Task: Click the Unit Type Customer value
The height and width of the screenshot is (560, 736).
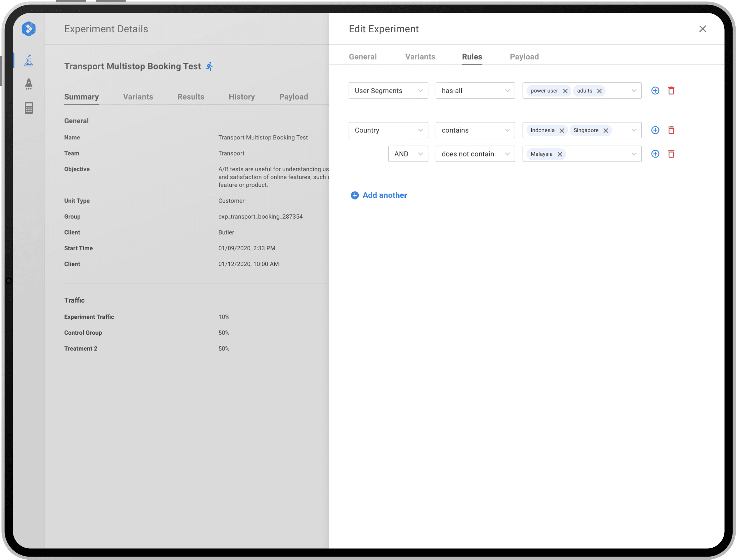Action: coord(231,201)
